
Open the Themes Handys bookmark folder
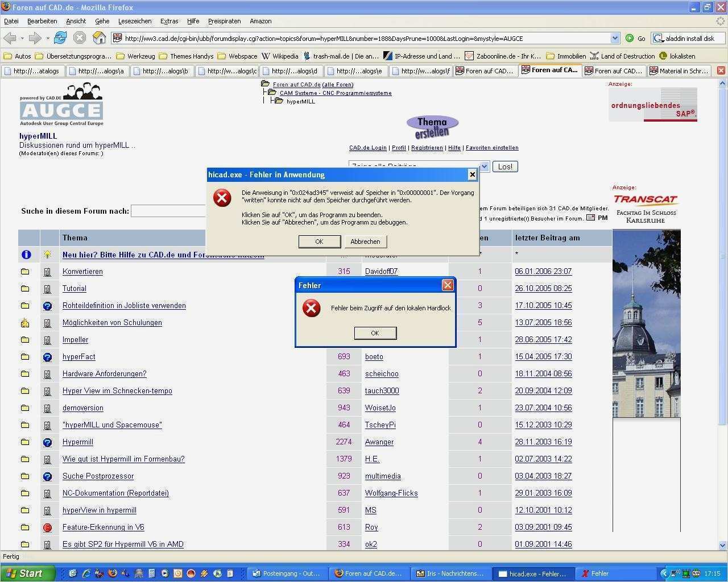click(187, 56)
